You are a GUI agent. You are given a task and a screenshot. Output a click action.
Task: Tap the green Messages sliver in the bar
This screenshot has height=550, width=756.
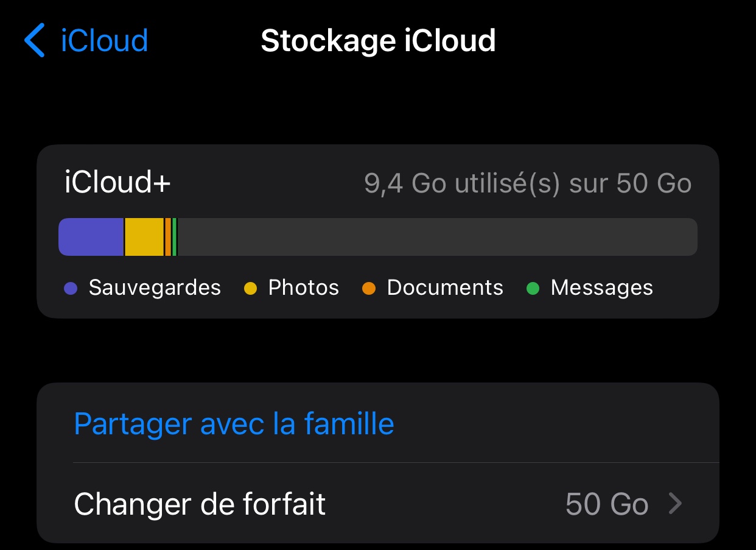click(175, 236)
